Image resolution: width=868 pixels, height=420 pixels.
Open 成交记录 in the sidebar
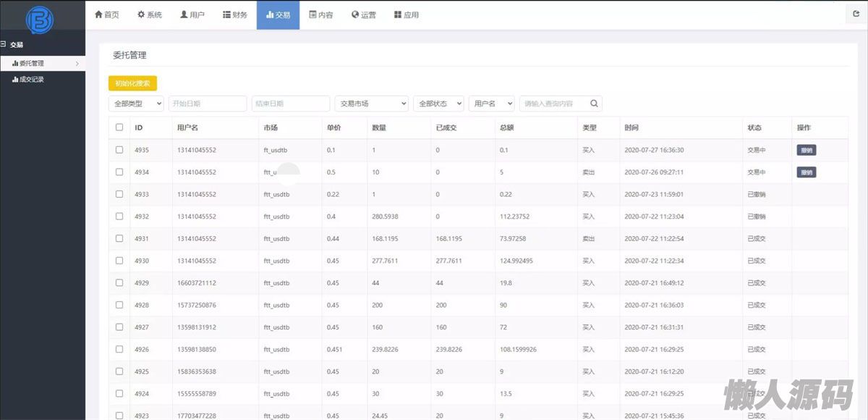point(32,80)
